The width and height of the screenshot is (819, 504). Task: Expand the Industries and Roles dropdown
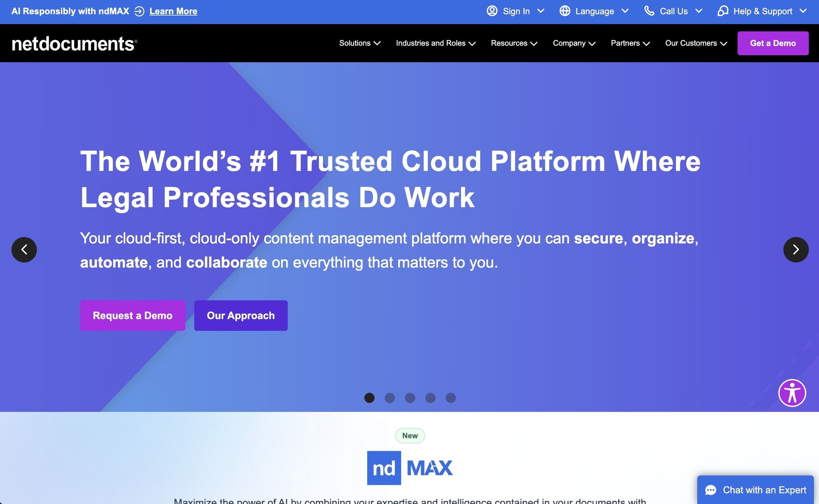point(435,43)
